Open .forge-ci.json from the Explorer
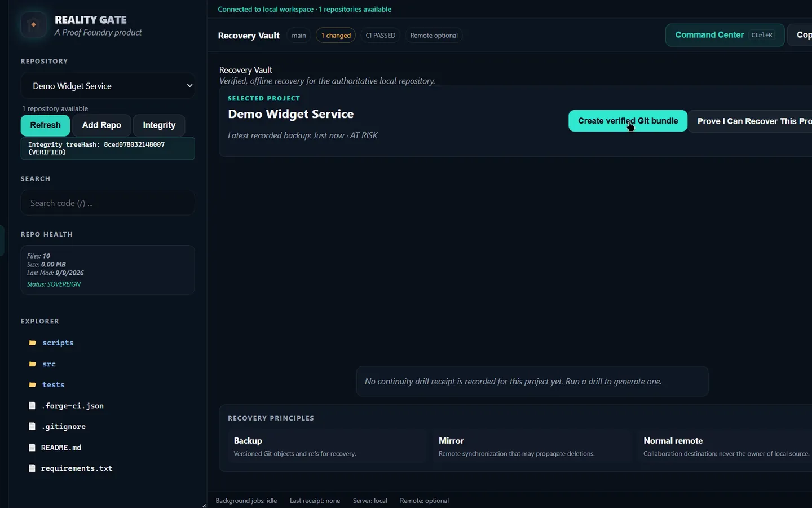Viewport: 812px width, 508px height. [x=72, y=406]
